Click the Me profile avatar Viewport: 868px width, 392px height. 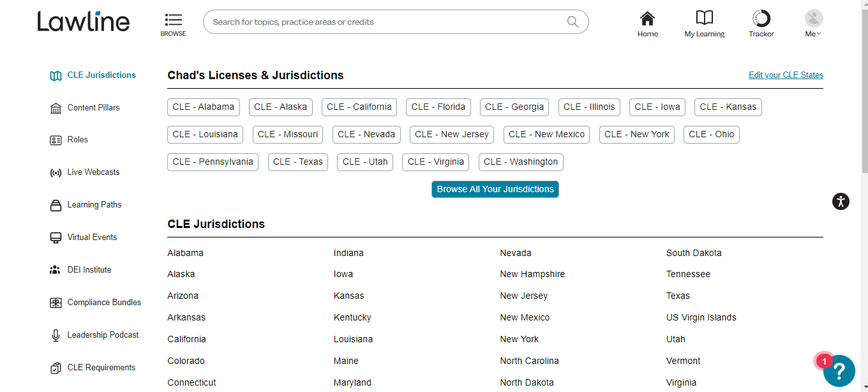pos(814,18)
